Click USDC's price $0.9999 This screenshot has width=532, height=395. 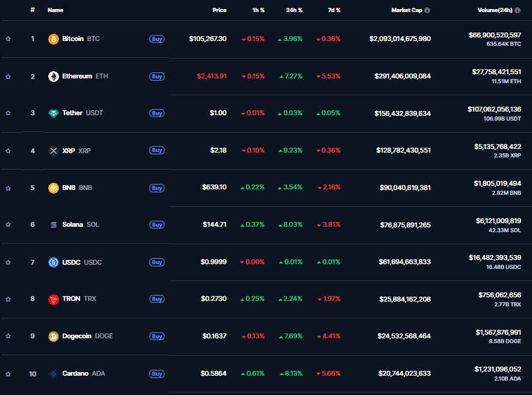pyautogui.click(x=213, y=262)
